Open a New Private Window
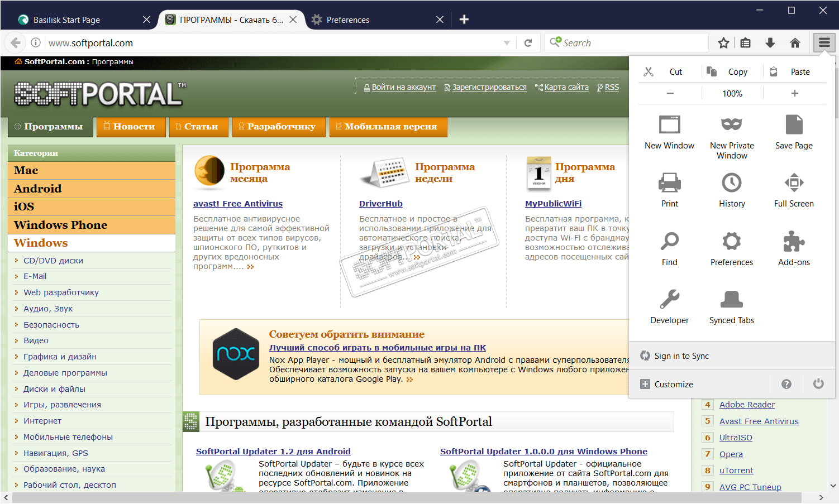 (x=732, y=137)
